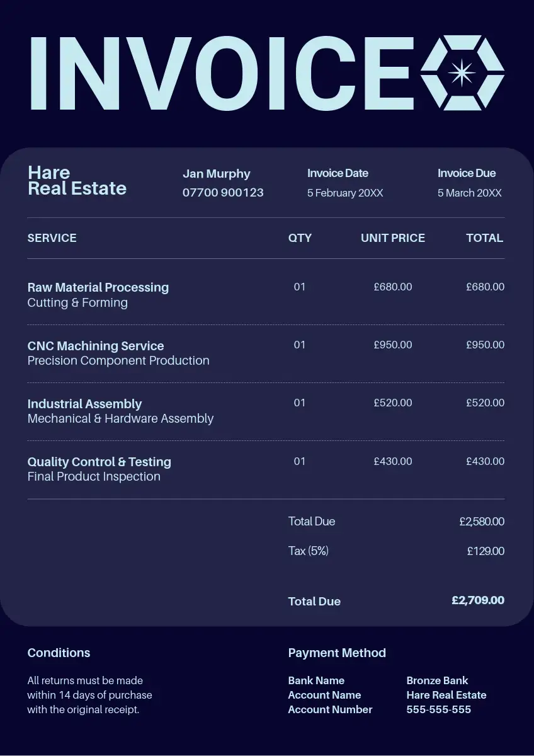
Task: Click the large INVOICE heading
Action: (222, 74)
